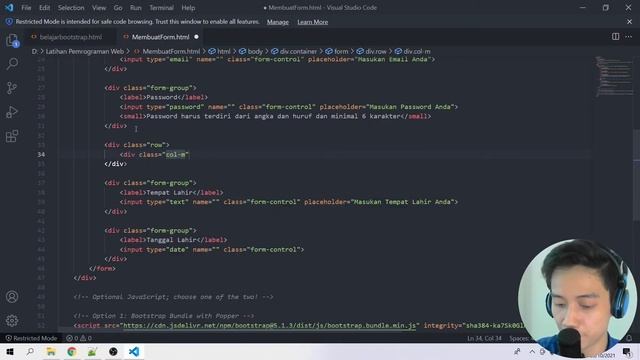The width and height of the screenshot is (640, 360).
Task: Open the View menu
Action: [x=99, y=8]
